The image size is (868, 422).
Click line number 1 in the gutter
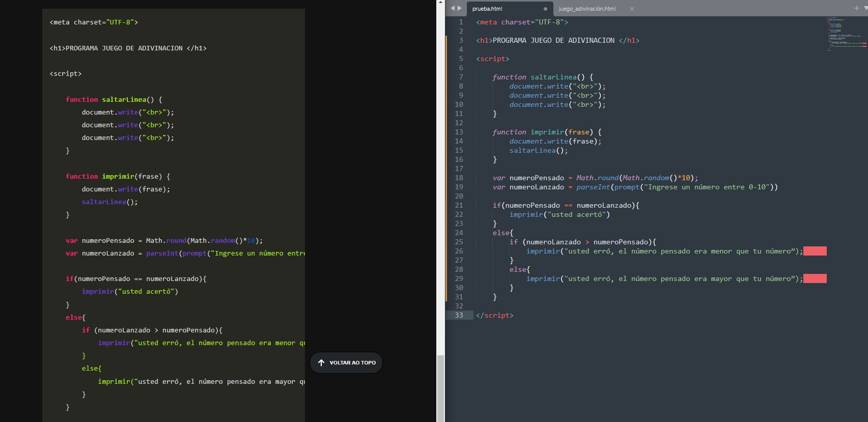point(461,22)
